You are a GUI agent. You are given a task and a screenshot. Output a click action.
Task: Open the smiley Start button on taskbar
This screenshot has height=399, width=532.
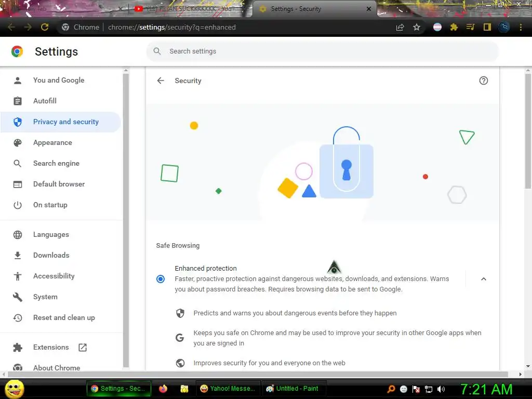pyautogui.click(x=15, y=389)
